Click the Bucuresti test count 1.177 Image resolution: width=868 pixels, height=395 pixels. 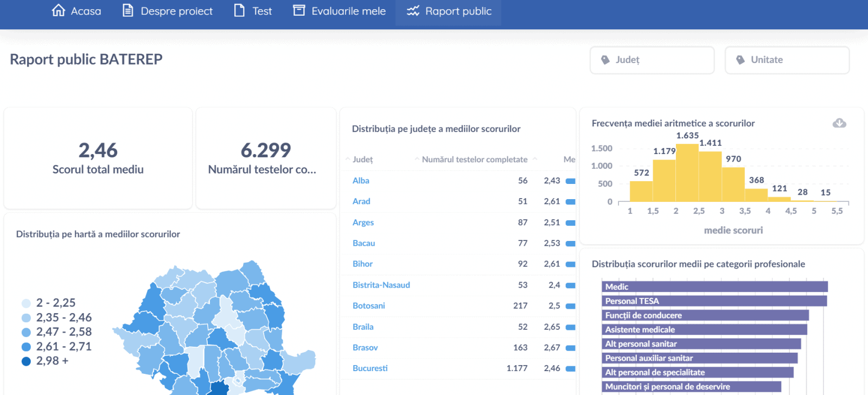tap(517, 368)
